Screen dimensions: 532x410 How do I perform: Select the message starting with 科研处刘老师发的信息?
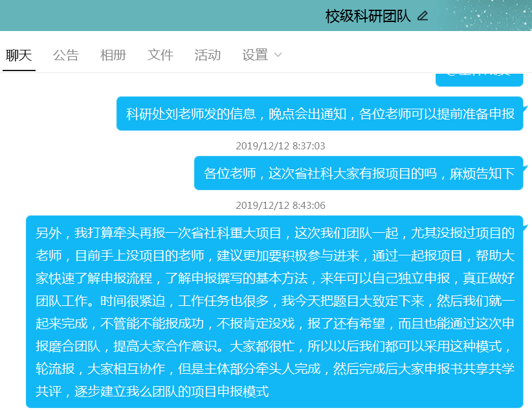[320, 114]
